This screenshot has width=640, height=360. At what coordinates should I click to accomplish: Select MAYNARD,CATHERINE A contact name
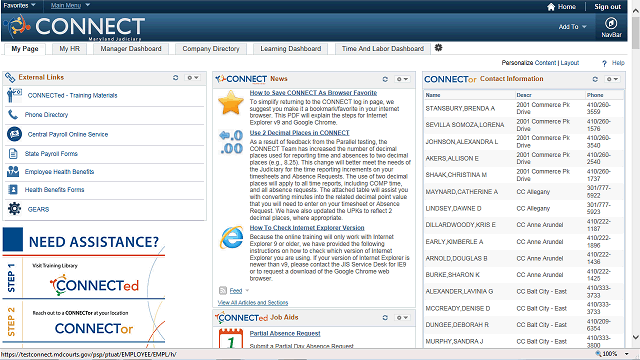tap(461, 192)
